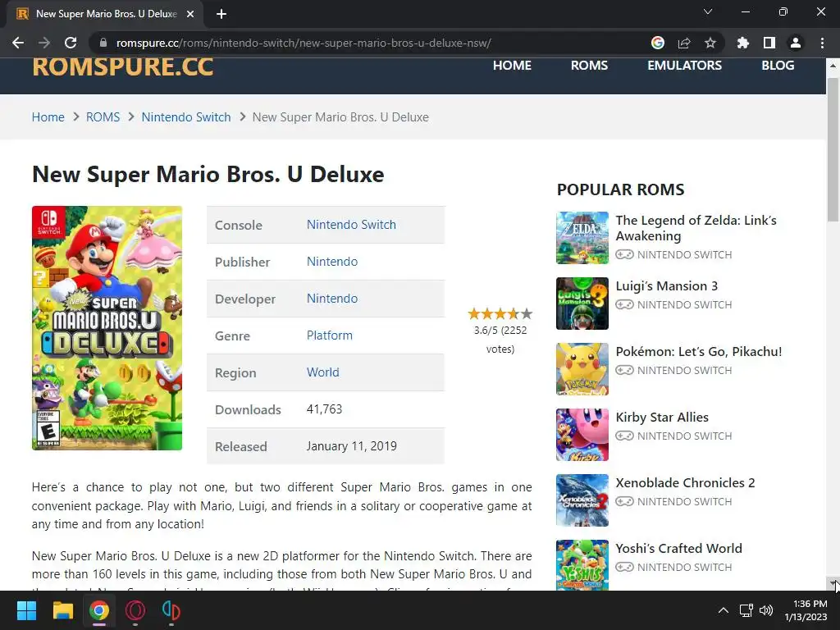
Task: Click the scrollbar up arrow
Action: click(833, 66)
